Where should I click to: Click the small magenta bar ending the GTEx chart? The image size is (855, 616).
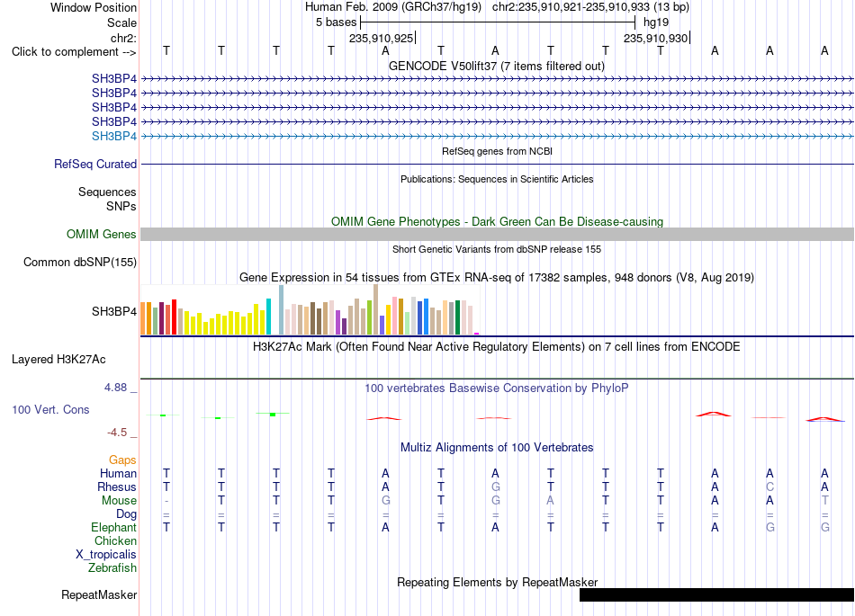477,334
